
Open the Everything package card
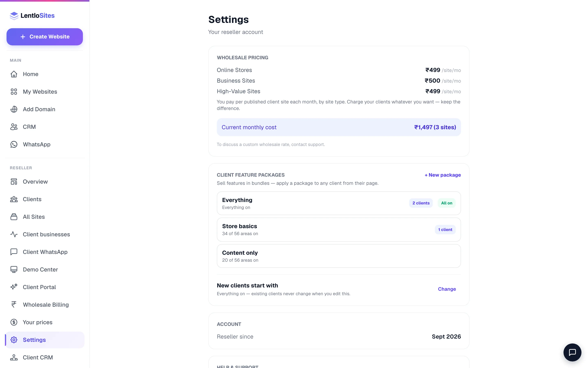coord(339,203)
